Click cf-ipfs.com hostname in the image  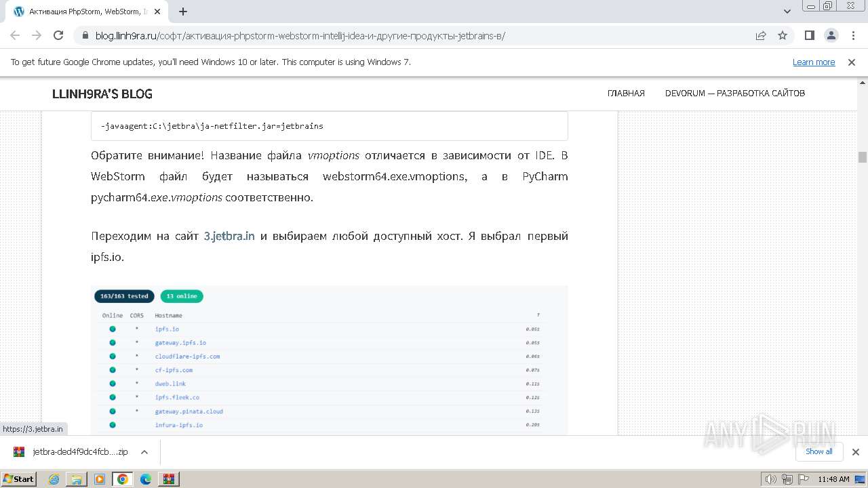click(x=174, y=370)
